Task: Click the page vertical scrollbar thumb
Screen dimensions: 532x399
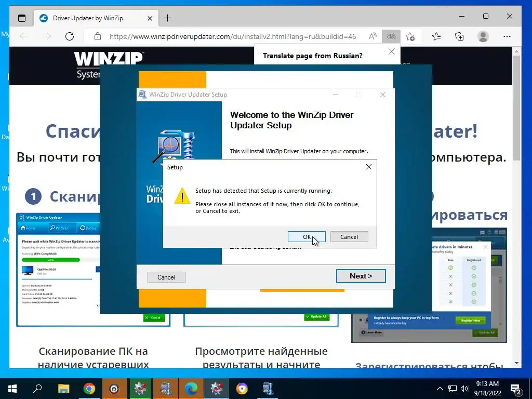Action: (517, 108)
